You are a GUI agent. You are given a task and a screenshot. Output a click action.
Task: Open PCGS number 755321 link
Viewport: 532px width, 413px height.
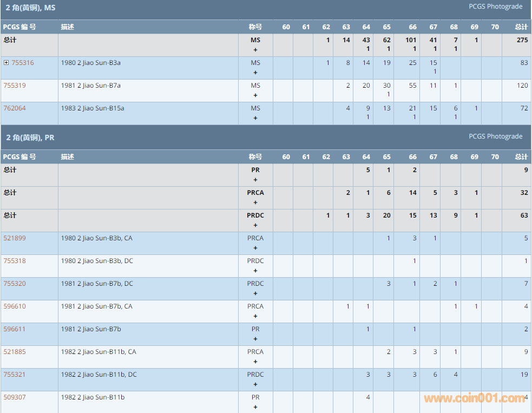click(15, 375)
